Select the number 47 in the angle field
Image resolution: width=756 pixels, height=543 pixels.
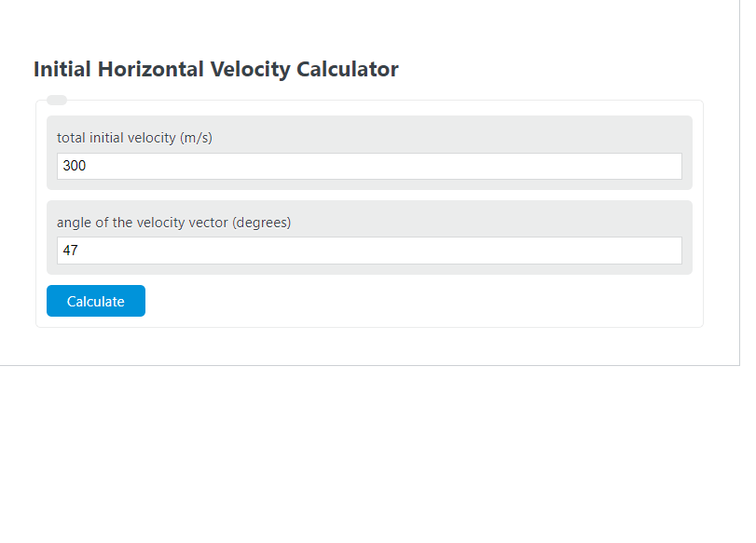pos(70,251)
